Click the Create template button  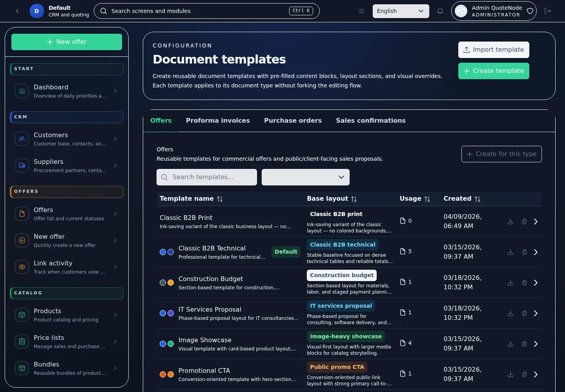493,71
